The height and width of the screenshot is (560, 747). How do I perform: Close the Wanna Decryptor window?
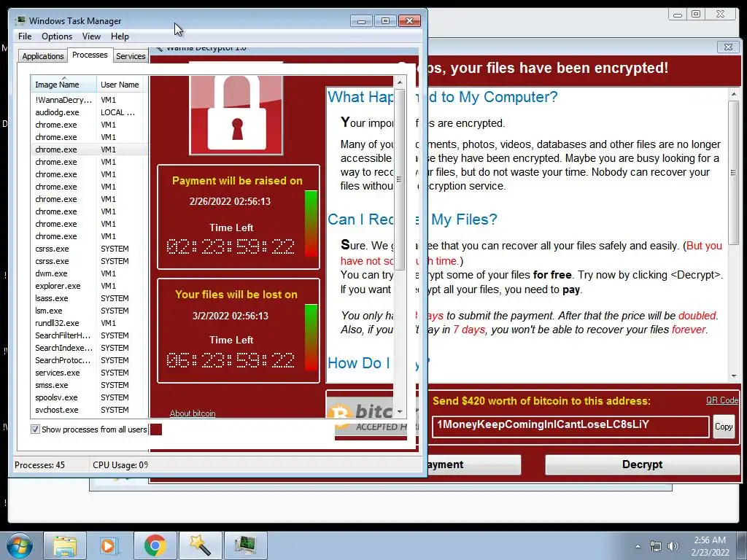[729, 47]
